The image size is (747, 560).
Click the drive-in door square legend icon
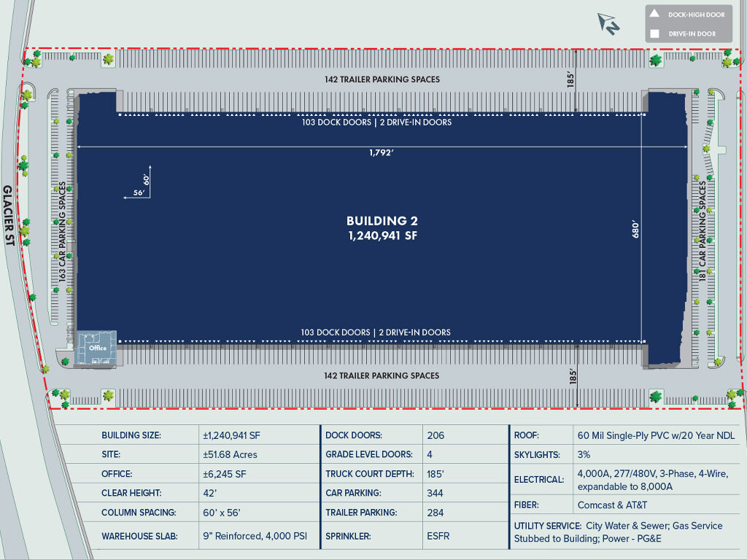coord(654,34)
